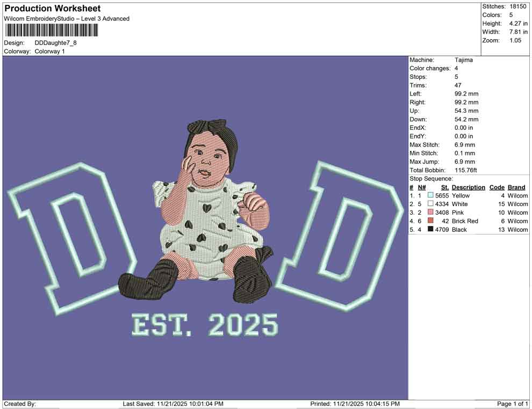Click the 'Printed: 11/21/2025 10:04:15 PM' text
This screenshot has height=409, width=532.
[355, 404]
